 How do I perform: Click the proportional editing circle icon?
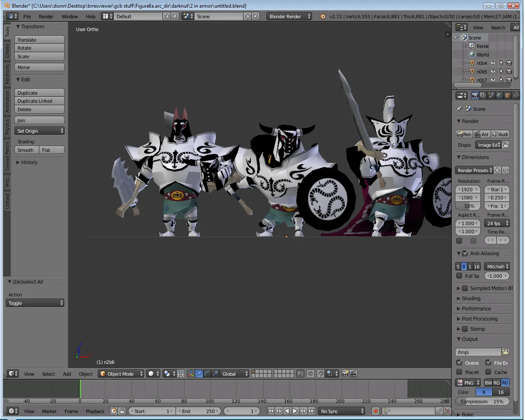point(310,374)
